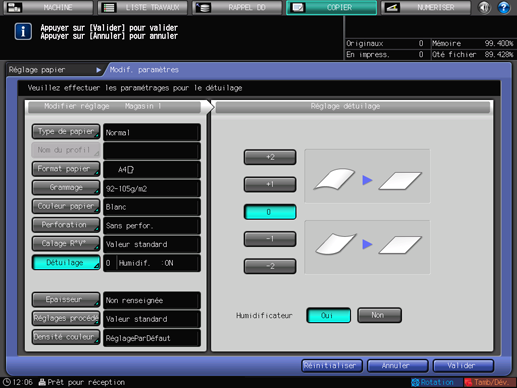This screenshot has height=388, width=517.
Task: Select the -1 decurl level
Action: point(270,239)
